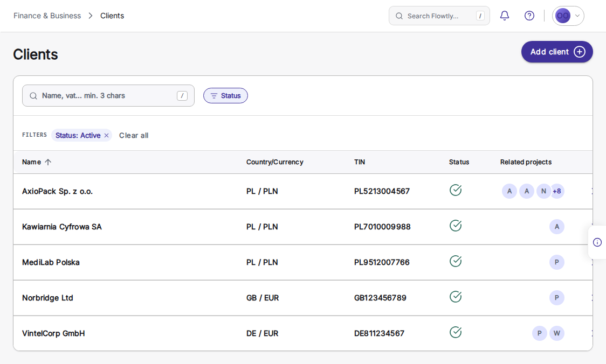Screen dimensions: 606x364
Task: Open the MediLab Polska client
Action: pos(51,262)
